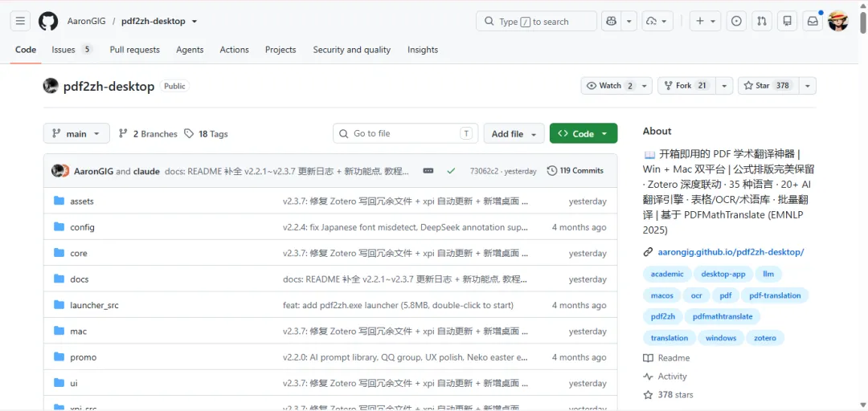Click the academic topic tag

point(667,275)
